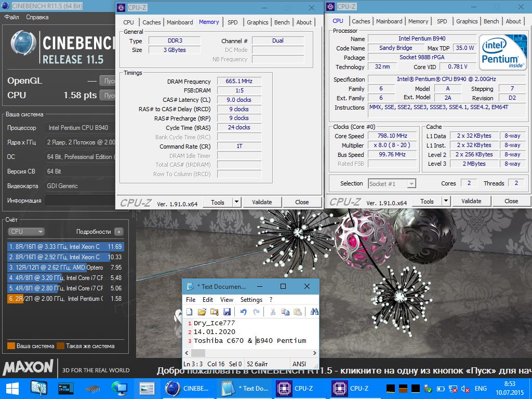Image resolution: width=532 pixels, height=399 pixels.
Task: Open SPD tab in right CPU-Z window
Action: [x=442, y=21]
